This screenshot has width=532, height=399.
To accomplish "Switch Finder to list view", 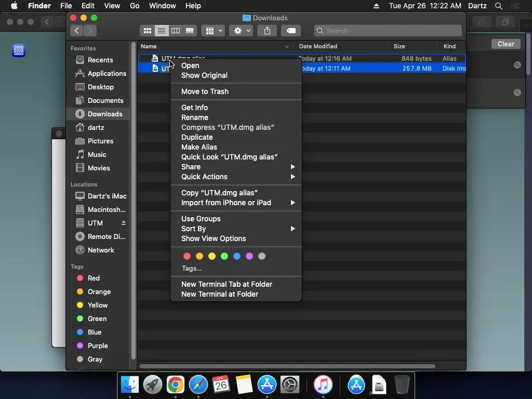I will tap(162, 31).
